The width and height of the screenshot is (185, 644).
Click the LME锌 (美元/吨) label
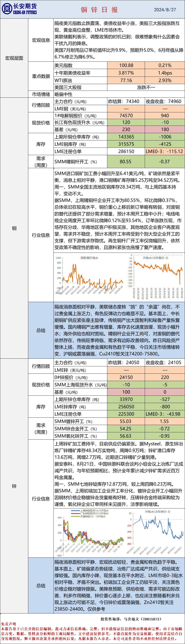pyautogui.click(x=70, y=370)
